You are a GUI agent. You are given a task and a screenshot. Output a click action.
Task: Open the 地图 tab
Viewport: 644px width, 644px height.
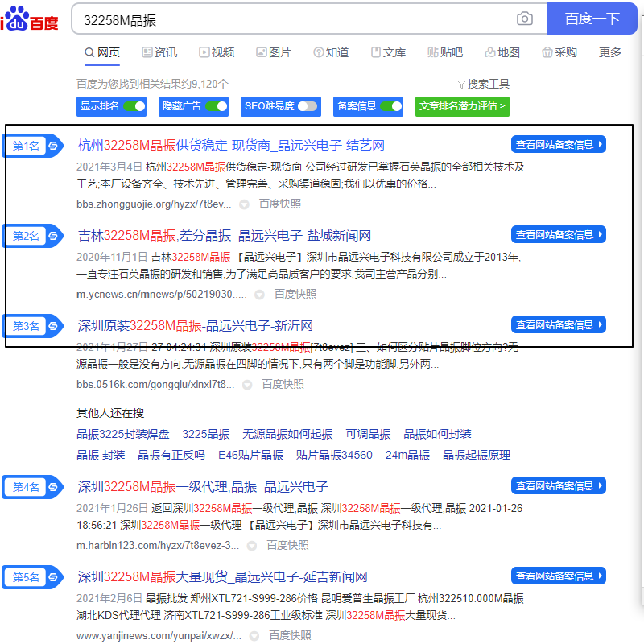pos(502,52)
